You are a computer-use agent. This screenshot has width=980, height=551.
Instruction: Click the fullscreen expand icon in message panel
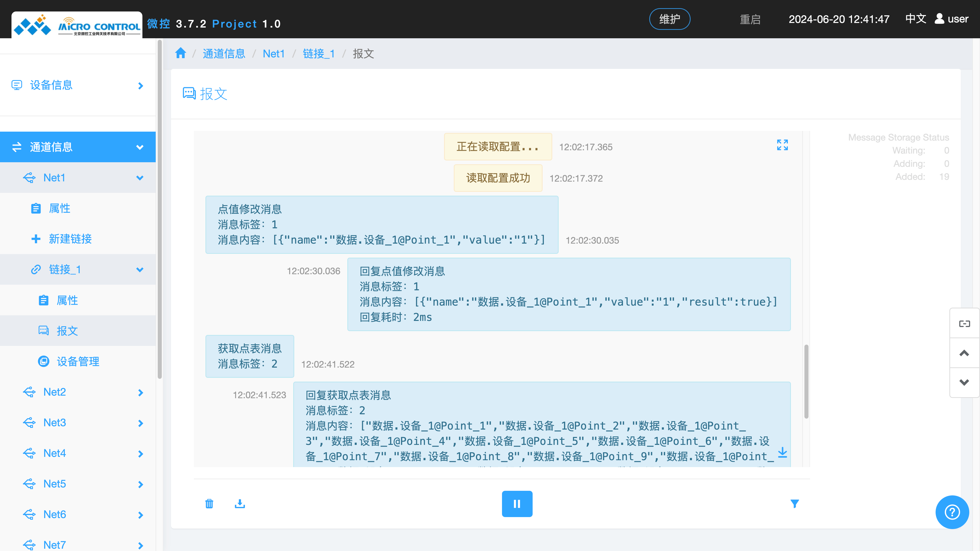782,145
